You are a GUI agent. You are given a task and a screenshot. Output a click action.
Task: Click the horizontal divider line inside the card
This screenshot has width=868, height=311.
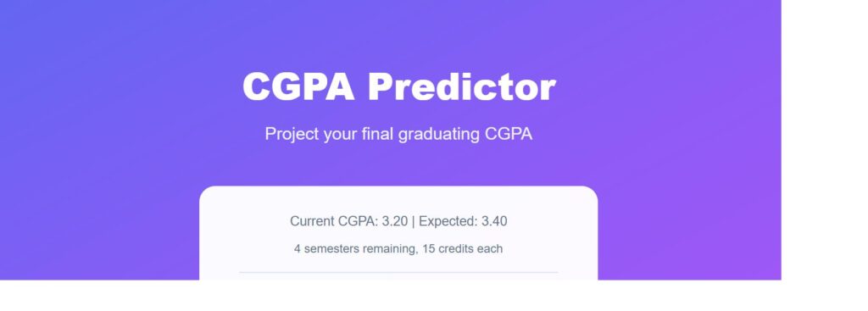coord(398,272)
